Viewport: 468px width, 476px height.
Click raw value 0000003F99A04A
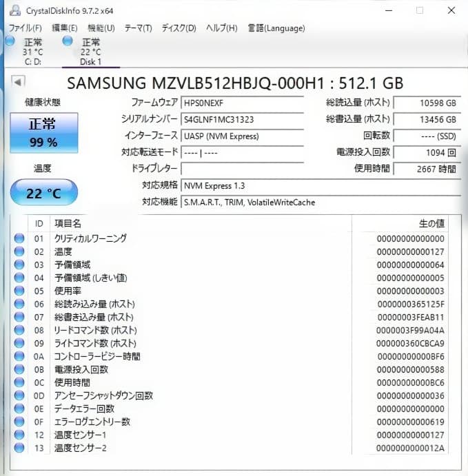click(x=410, y=330)
